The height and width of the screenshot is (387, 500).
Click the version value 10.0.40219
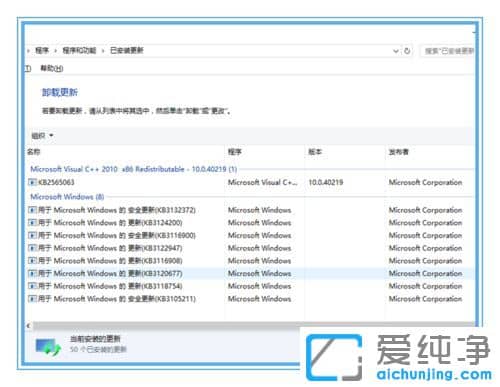pyautogui.click(x=326, y=182)
